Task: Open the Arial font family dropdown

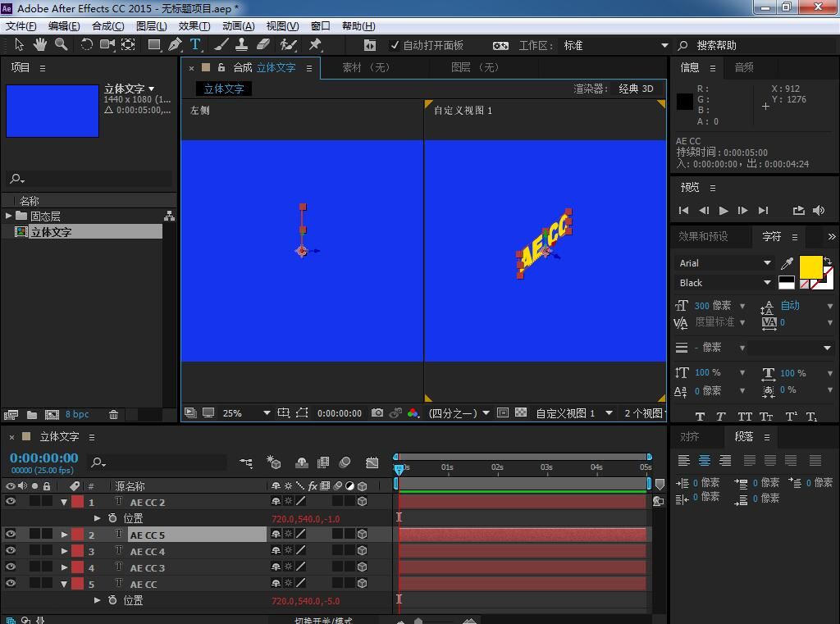Action: pyautogui.click(x=724, y=263)
